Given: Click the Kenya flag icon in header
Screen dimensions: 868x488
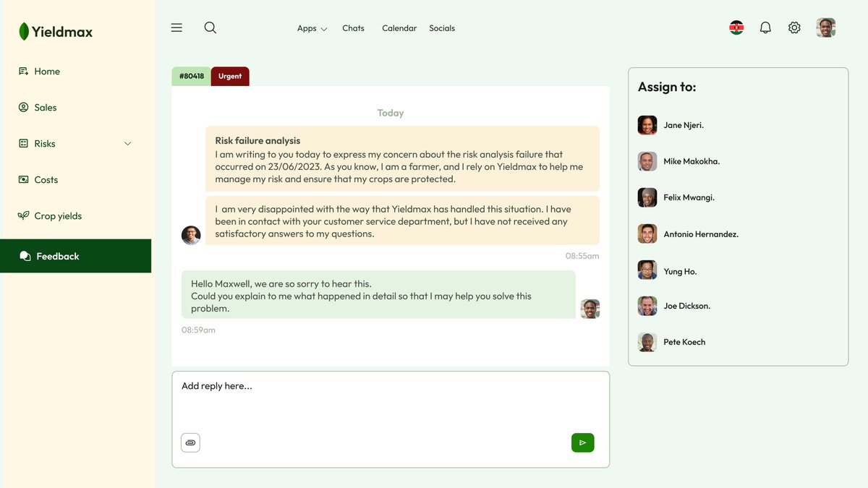Looking at the screenshot, I should coord(736,27).
